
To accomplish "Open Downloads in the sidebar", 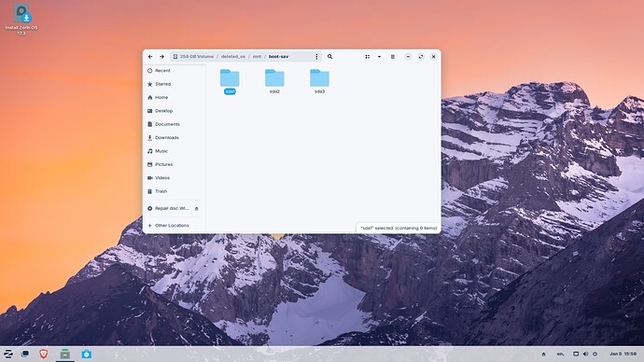I will click(x=175, y=137).
